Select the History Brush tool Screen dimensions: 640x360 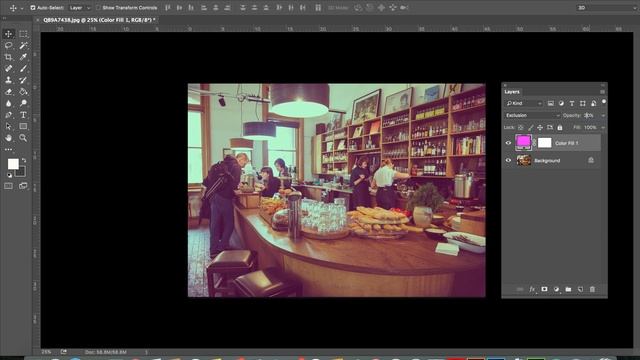(23, 80)
